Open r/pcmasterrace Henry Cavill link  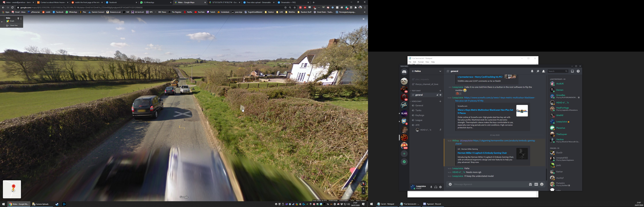click(x=480, y=77)
